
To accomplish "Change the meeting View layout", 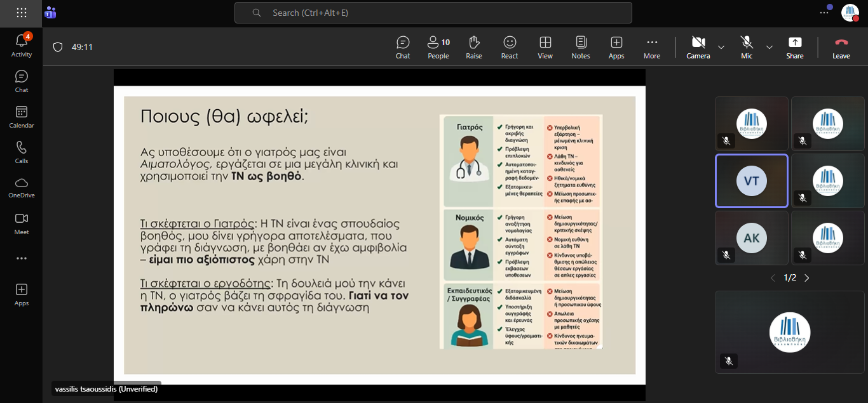I will click(545, 47).
